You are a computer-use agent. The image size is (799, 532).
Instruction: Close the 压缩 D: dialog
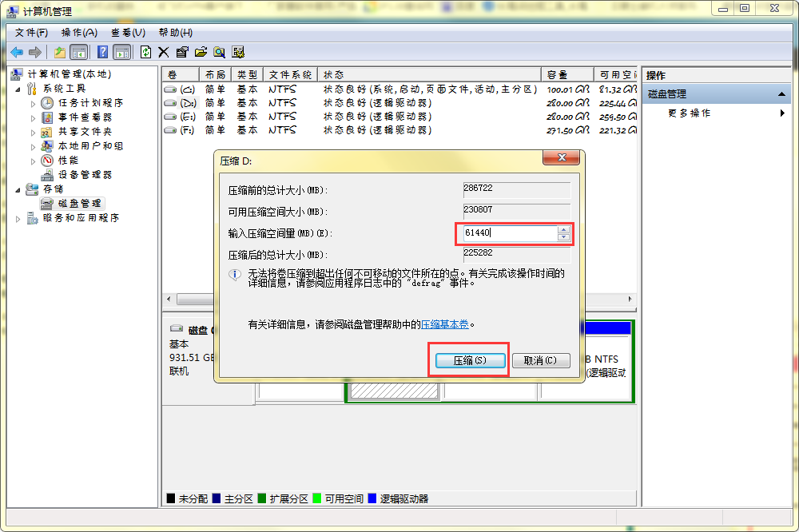pyautogui.click(x=561, y=157)
